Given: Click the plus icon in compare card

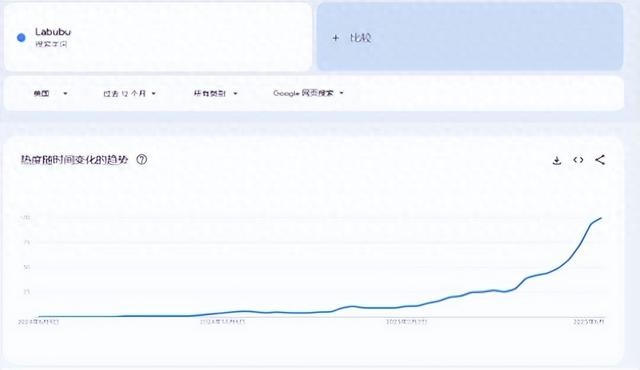Looking at the screenshot, I should [x=335, y=38].
